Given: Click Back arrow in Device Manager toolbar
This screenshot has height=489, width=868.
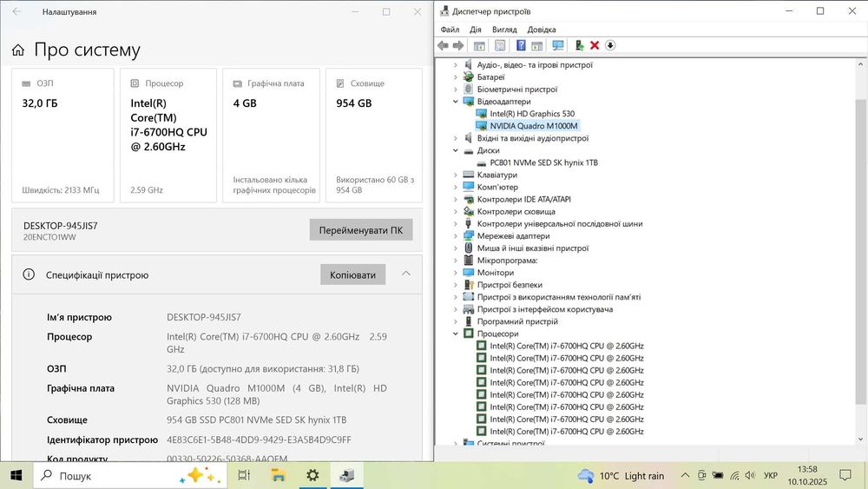Looking at the screenshot, I should [443, 45].
